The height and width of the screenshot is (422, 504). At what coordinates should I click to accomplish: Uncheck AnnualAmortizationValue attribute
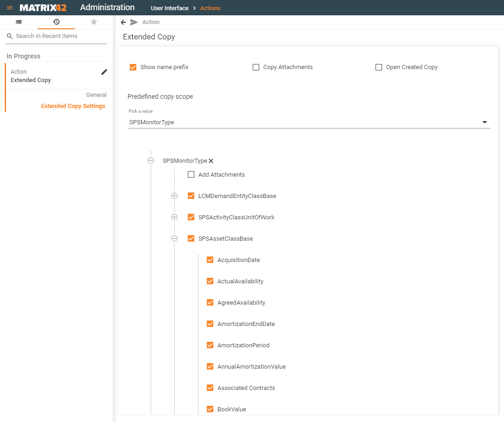210,366
